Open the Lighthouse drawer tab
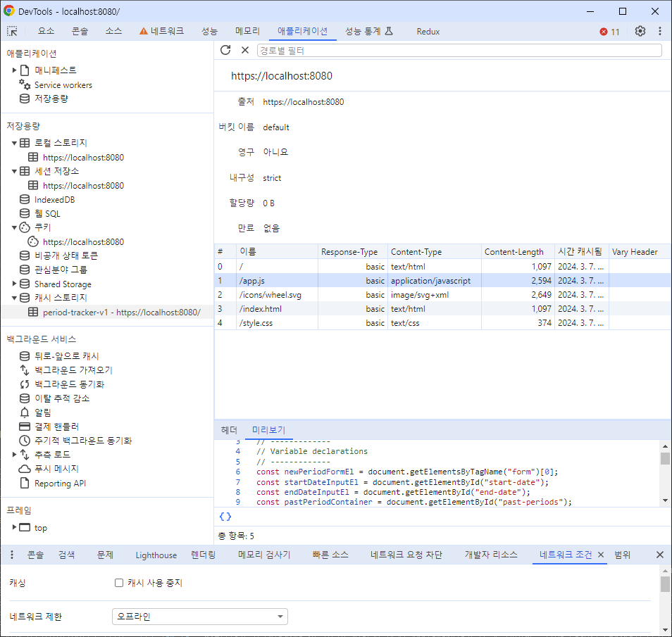The width and height of the screenshot is (672, 637). [156, 555]
